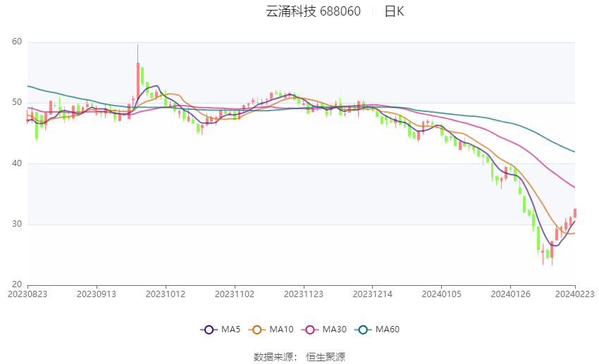The height and width of the screenshot is (364, 599).
Task: Click the data source text 恒生聚源
Action: (326, 357)
